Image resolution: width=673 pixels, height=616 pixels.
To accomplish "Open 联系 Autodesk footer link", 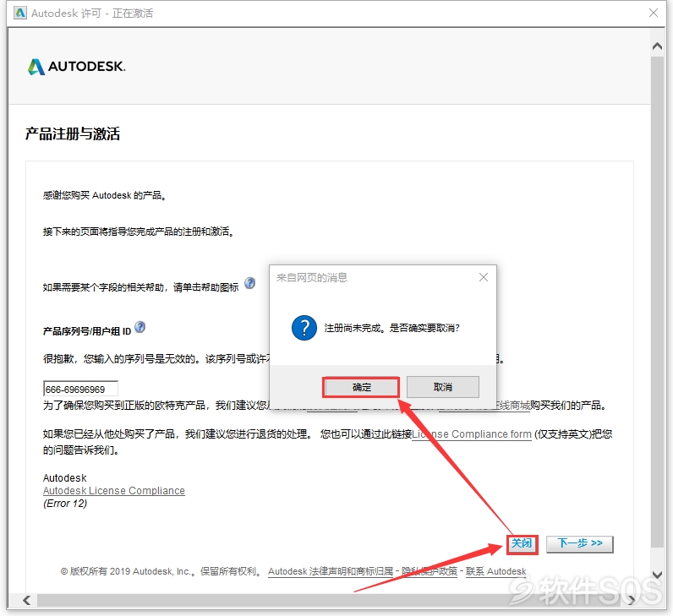I will (x=495, y=571).
